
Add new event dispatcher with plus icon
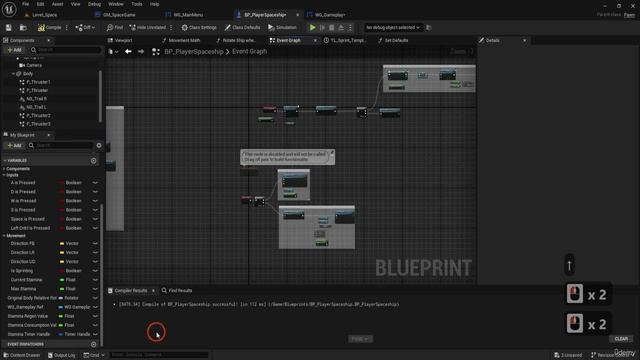(93, 344)
